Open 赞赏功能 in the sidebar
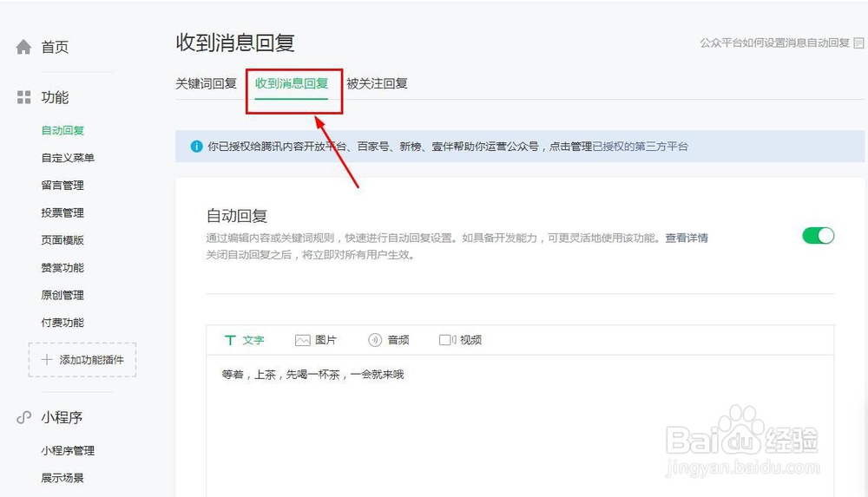 [x=62, y=268]
